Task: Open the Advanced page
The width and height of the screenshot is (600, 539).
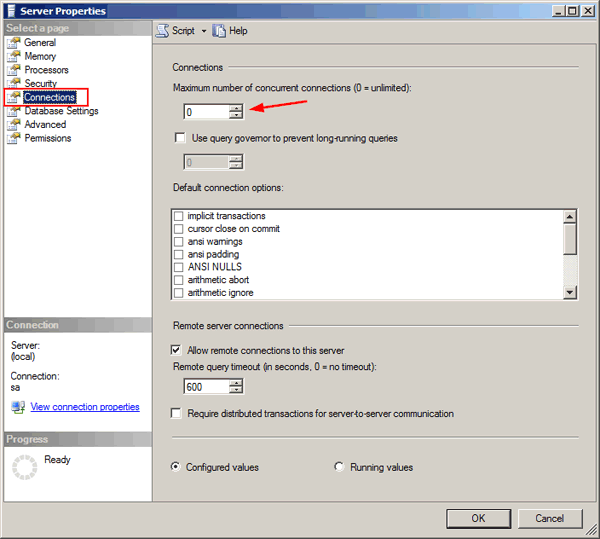Action: pyautogui.click(x=45, y=124)
